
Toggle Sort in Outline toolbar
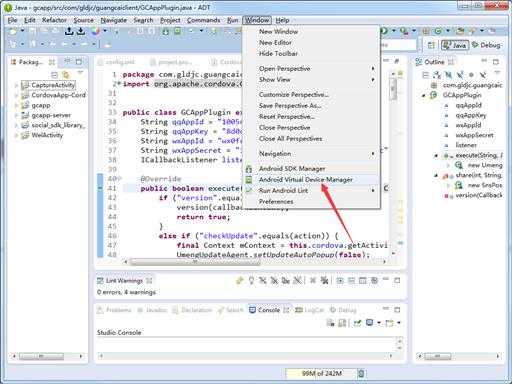click(437, 75)
